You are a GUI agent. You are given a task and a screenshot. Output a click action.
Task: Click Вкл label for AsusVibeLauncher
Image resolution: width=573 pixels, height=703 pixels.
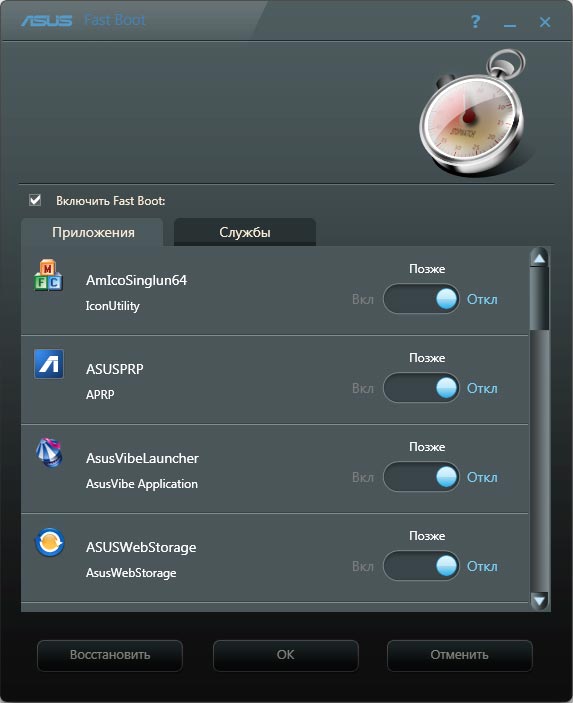coord(363,477)
